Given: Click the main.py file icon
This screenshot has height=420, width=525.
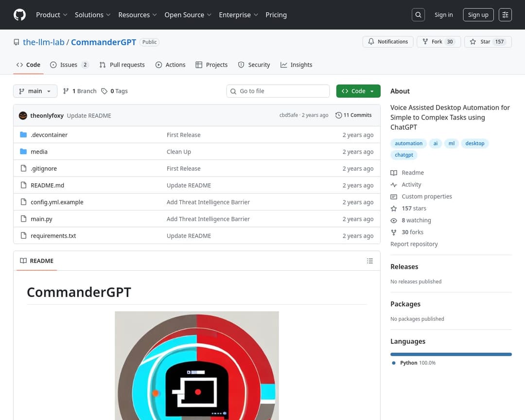Looking at the screenshot, I should pos(23,219).
